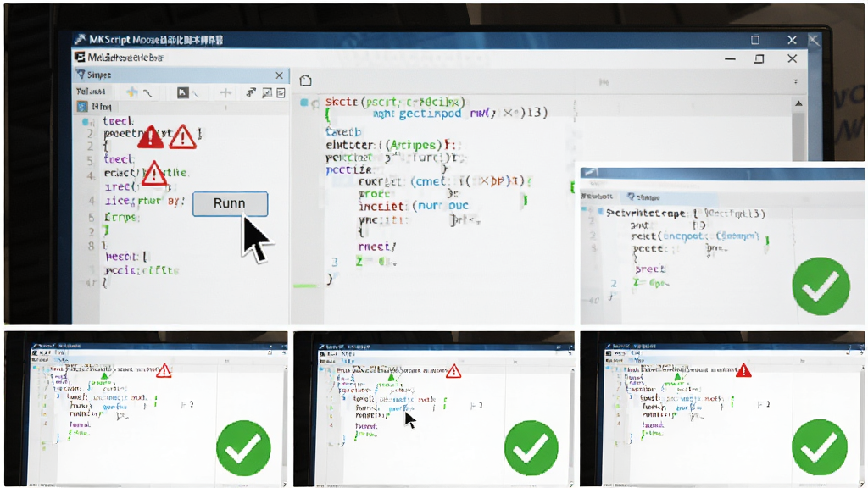Image resolution: width=868 pixels, height=488 pixels.
Task: Click the editor scrollbar's up arrow
Action: (798, 103)
